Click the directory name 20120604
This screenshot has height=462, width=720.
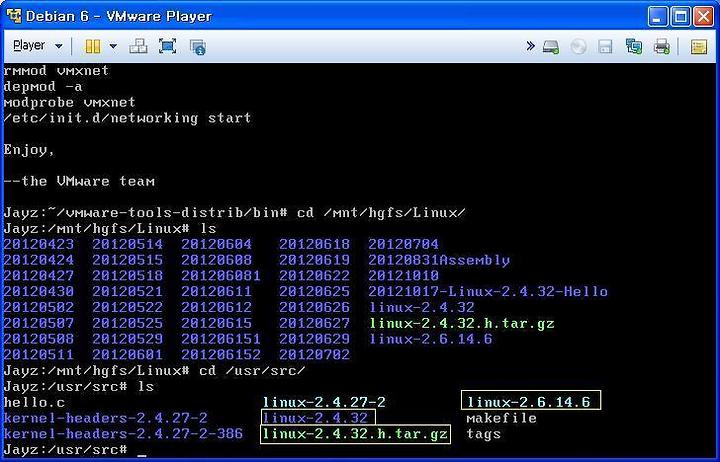[x=216, y=244]
